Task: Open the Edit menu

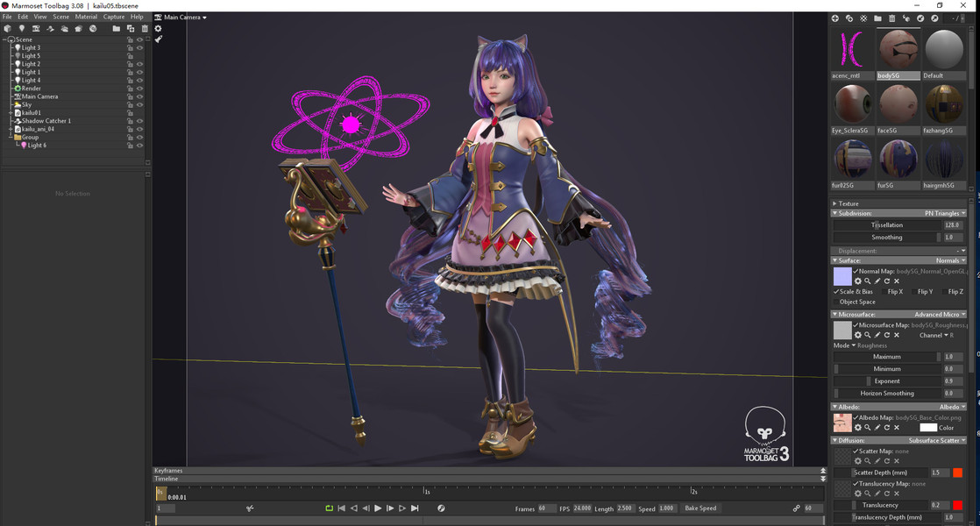Action: [x=23, y=17]
